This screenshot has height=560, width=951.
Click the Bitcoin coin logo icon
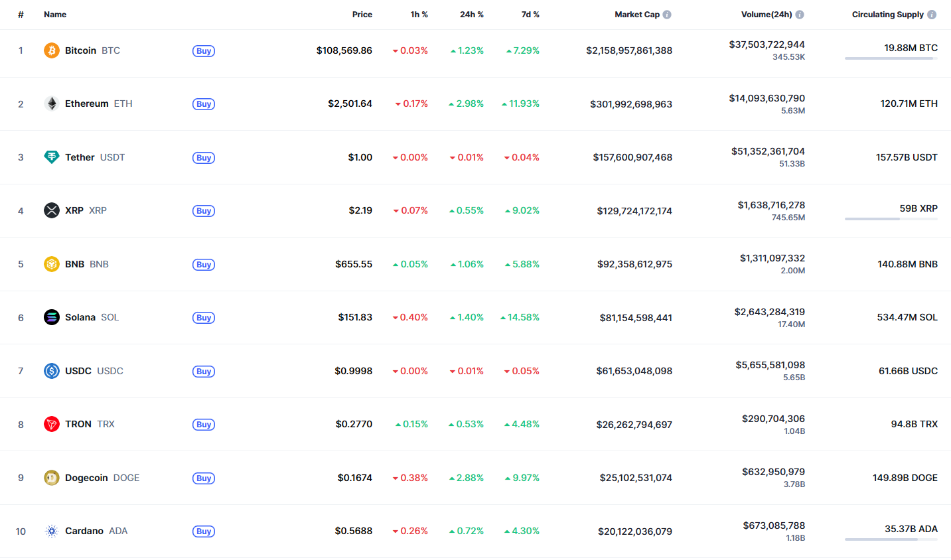click(52, 50)
